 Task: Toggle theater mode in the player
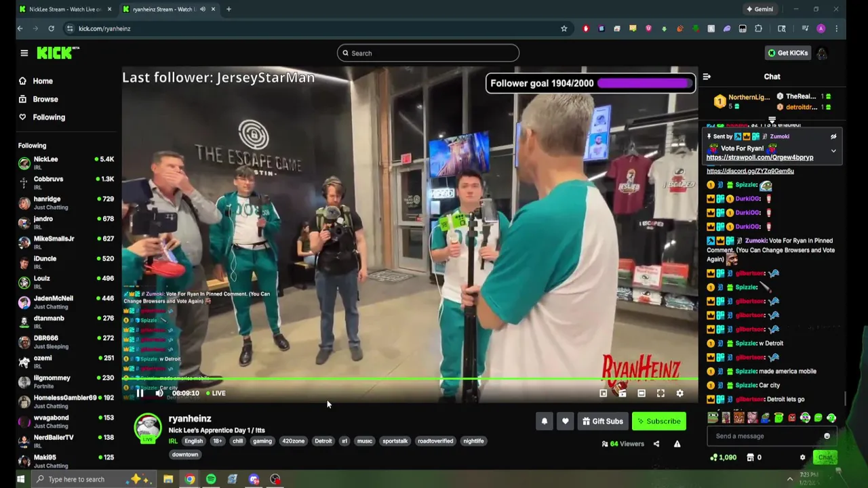coord(642,393)
